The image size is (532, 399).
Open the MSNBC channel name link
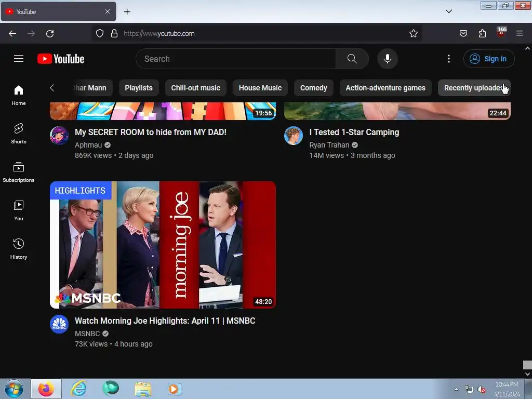pyautogui.click(x=87, y=334)
